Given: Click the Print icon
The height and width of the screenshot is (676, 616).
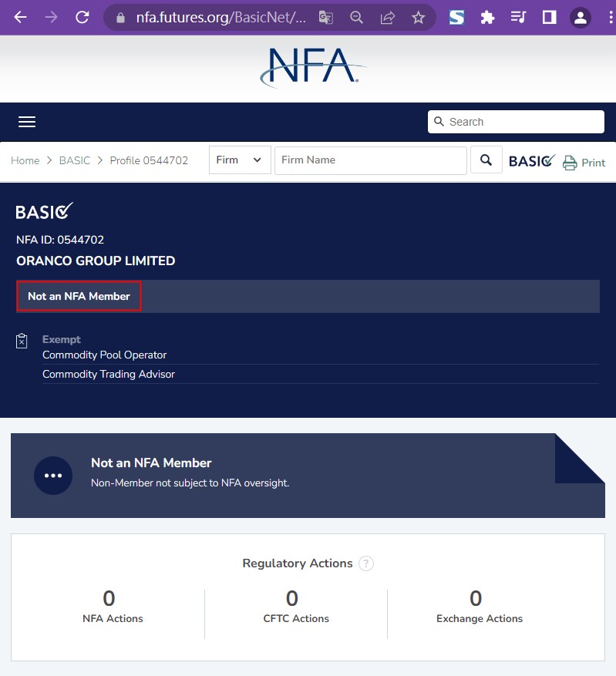Looking at the screenshot, I should [x=570, y=163].
